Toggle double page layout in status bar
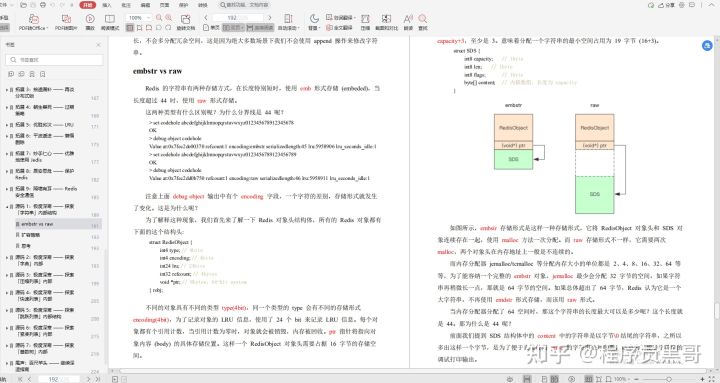Viewport: 720px width, 383px height. pos(554,379)
